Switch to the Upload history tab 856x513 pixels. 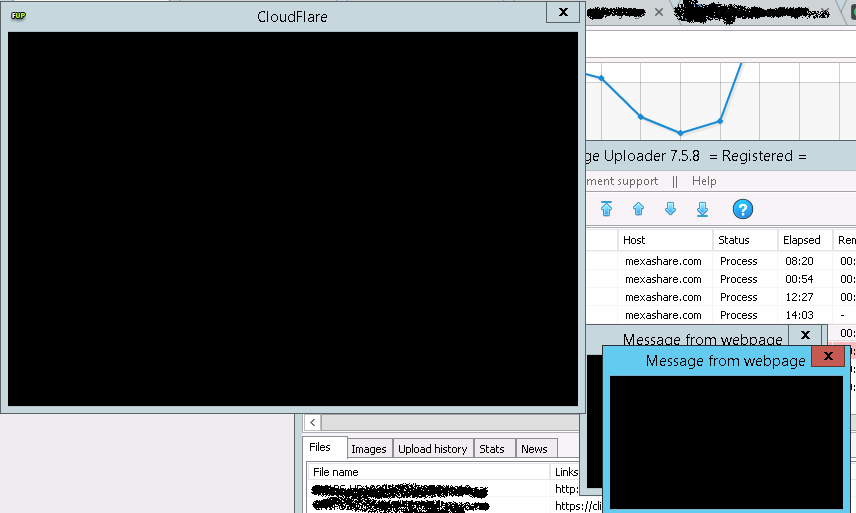[432, 449]
